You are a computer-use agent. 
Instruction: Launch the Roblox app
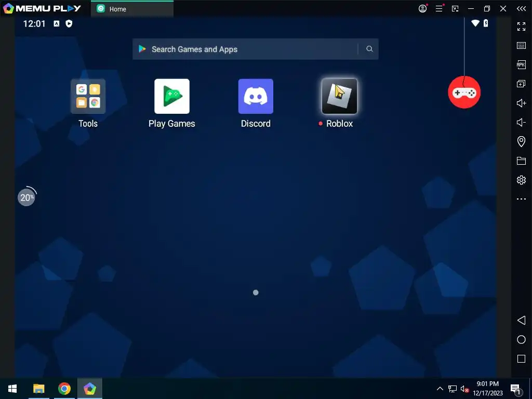point(339,96)
